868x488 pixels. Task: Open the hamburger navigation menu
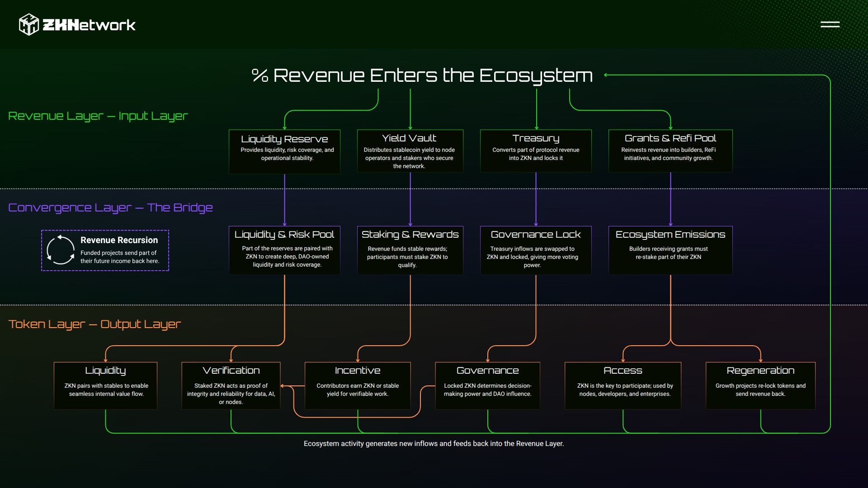click(x=830, y=25)
